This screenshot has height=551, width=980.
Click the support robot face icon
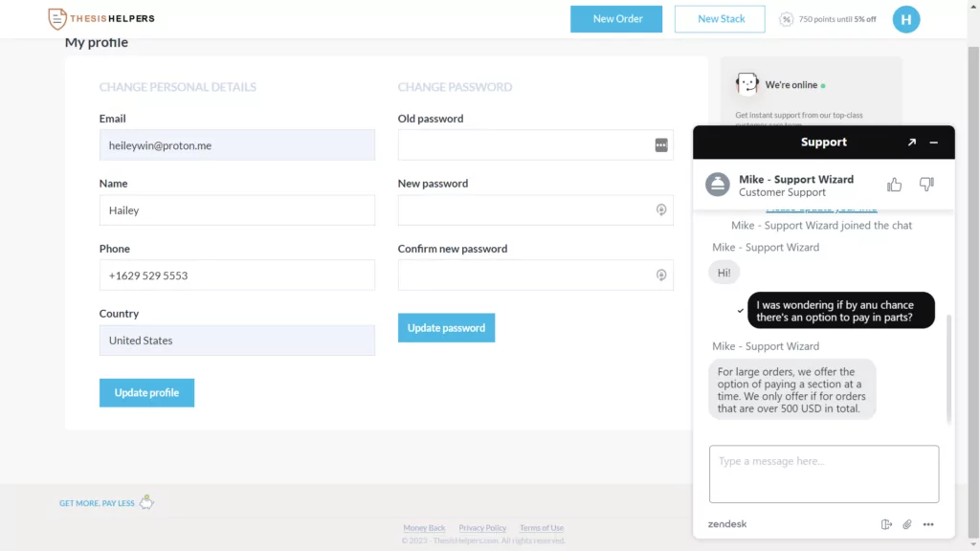[746, 84]
